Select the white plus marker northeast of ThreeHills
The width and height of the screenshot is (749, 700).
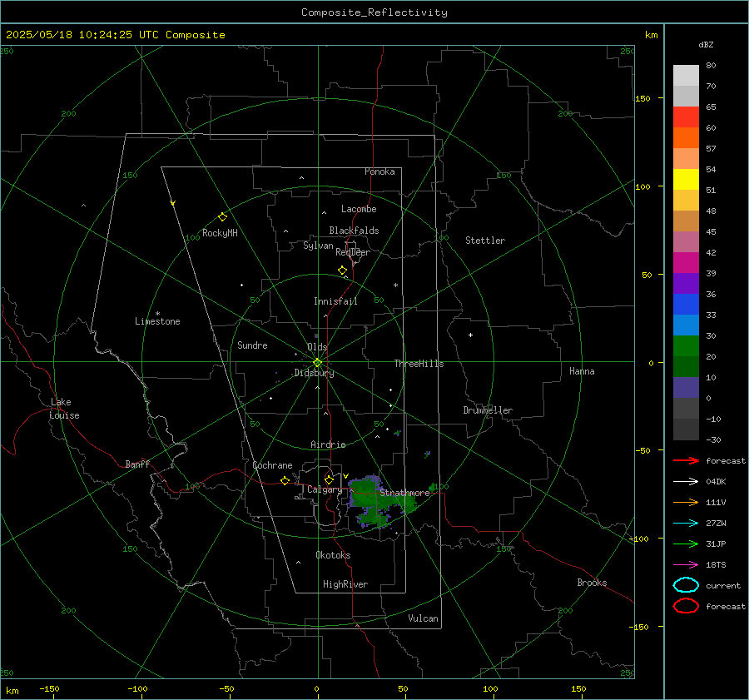click(x=470, y=335)
